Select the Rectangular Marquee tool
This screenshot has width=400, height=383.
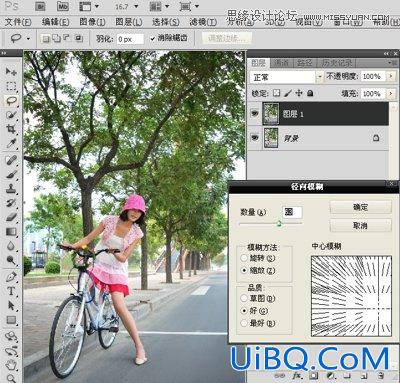pos(11,86)
